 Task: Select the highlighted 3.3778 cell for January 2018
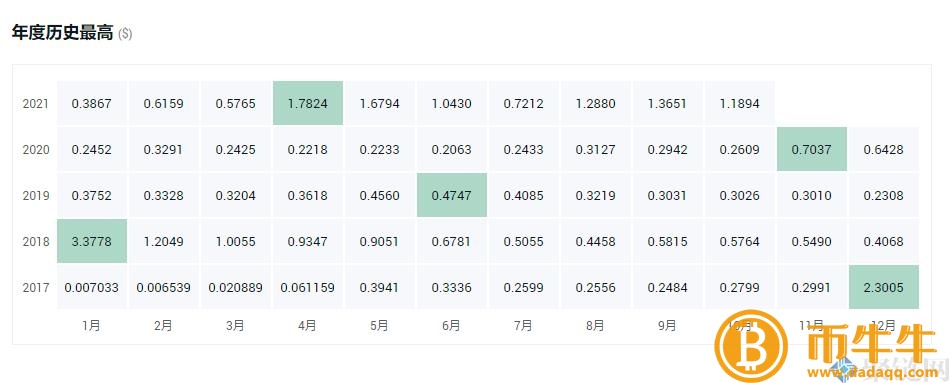click(92, 241)
